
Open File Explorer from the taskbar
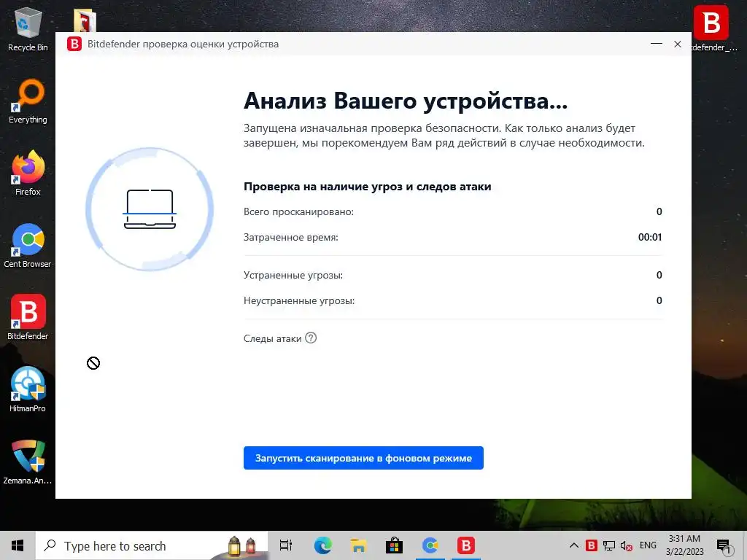coord(358,545)
